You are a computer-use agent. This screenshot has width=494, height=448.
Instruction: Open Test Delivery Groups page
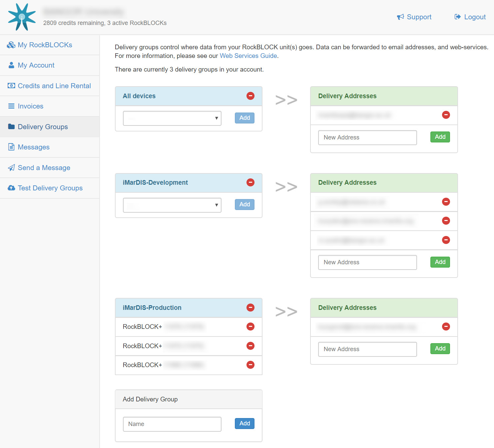tap(50, 188)
